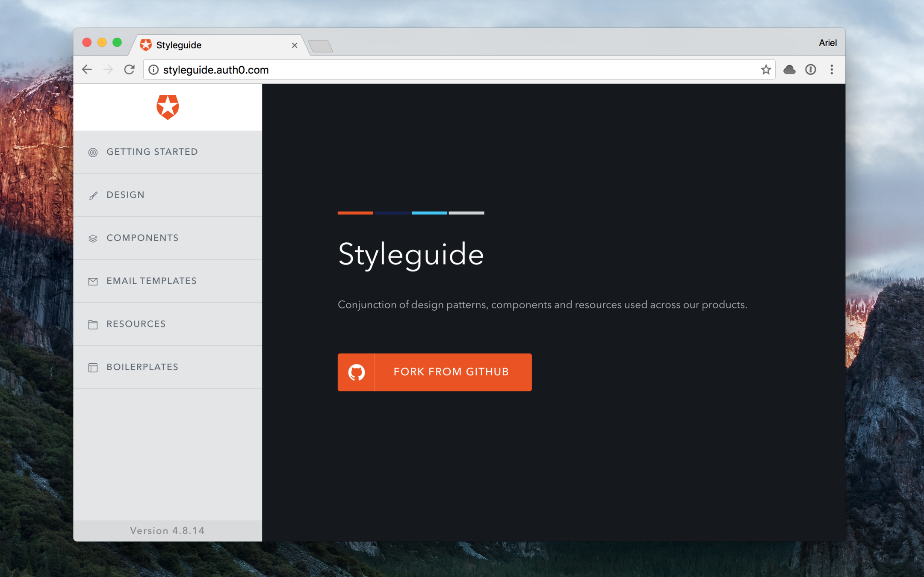Open the 1Password extension icon
The image size is (924, 577).
point(810,70)
